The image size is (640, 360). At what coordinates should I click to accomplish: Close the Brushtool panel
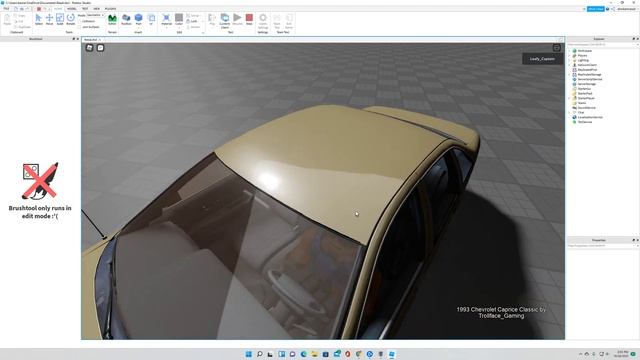78,39
